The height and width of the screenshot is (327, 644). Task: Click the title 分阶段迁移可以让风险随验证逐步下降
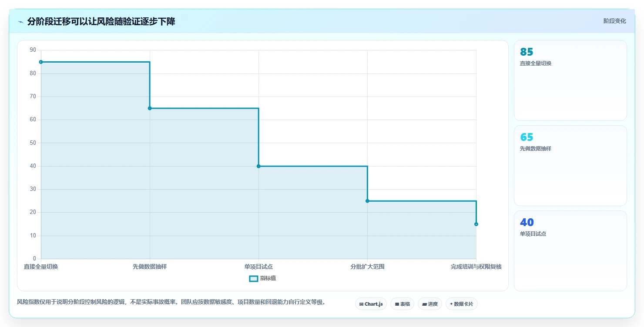pos(101,21)
